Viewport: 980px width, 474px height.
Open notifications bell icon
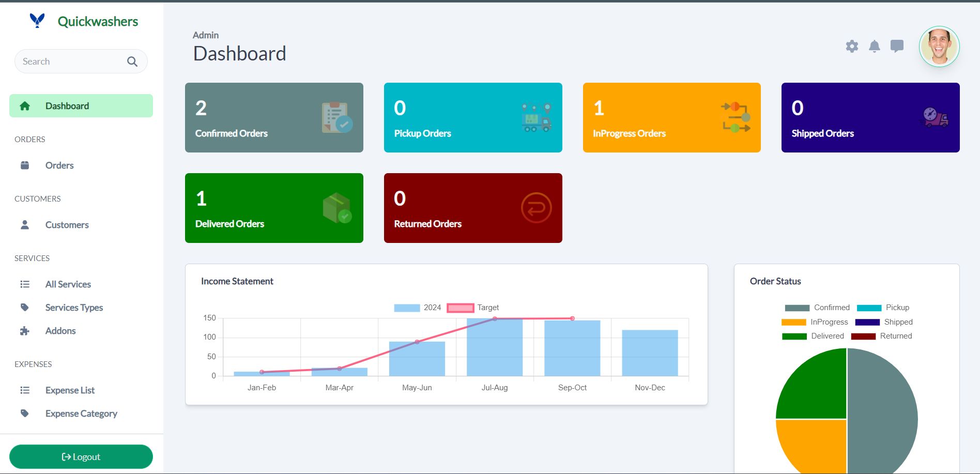tap(874, 47)
